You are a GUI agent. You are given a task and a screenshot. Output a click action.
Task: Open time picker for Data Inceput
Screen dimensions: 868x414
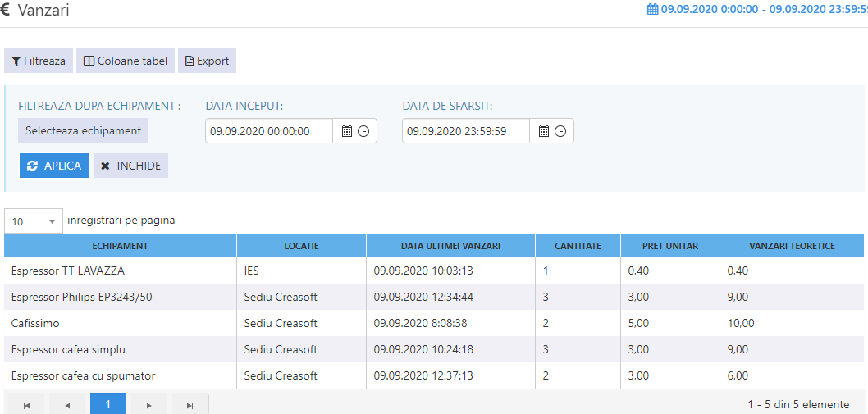(x=363, y=131)
